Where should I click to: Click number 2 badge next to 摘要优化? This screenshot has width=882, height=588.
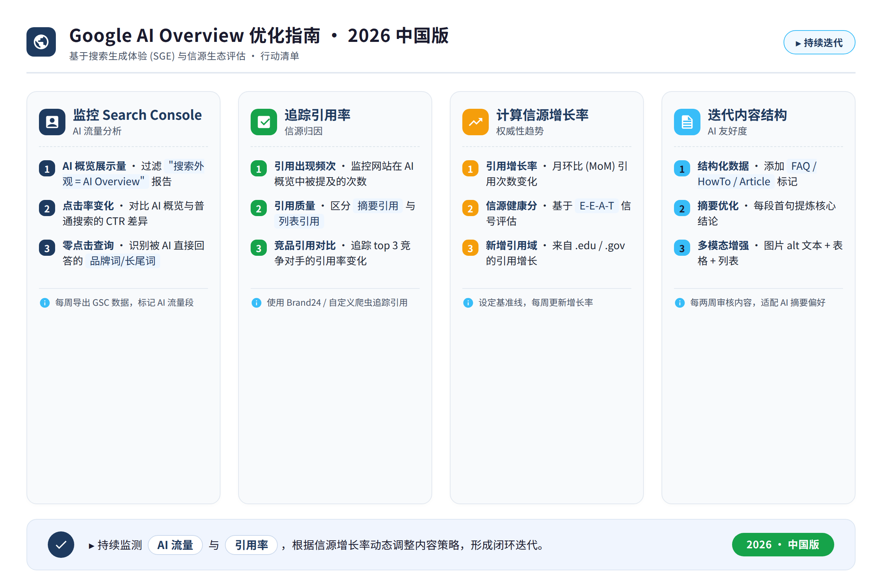[x=682, y=208]
